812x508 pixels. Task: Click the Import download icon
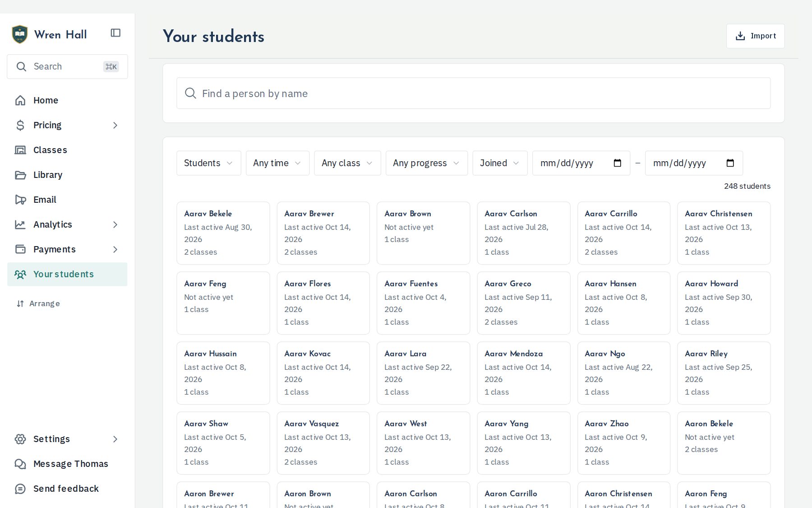tap(740, 36)
